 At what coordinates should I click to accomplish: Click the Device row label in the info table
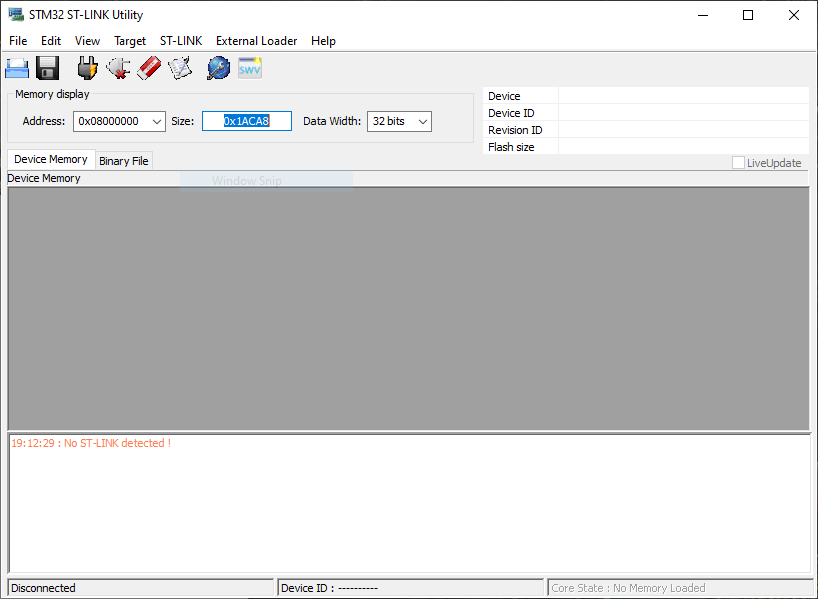pyautogui.click(x=504, y=96)
